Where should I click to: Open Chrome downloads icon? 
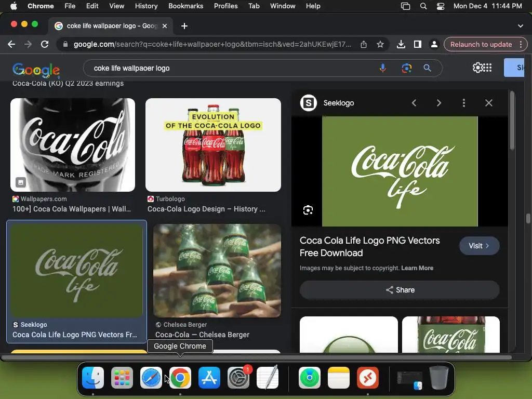[x=401, y=45]
